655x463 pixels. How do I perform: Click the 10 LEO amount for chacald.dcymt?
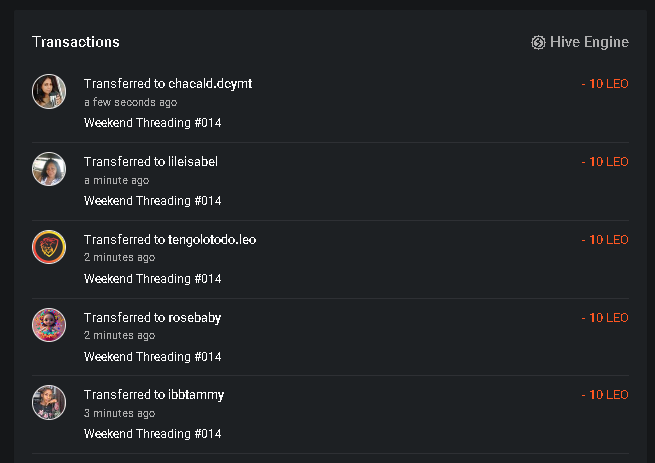[605, 84]
